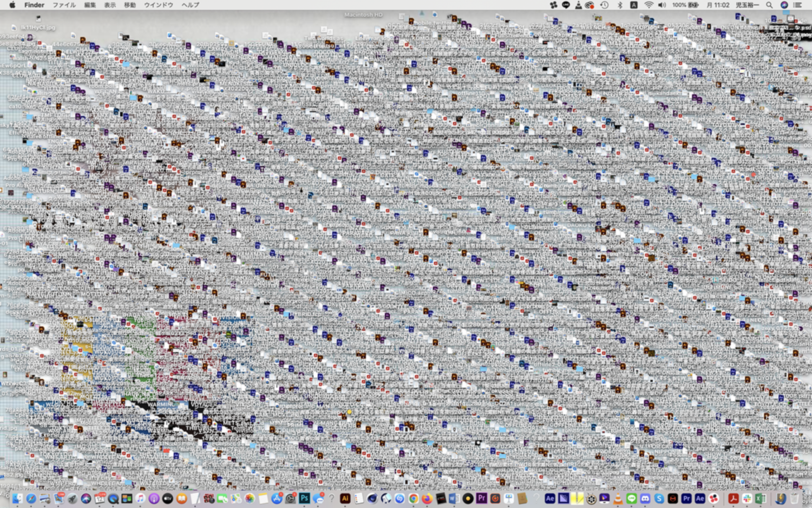Launch Skype from the Dock
812x508 pixels.
pos(659,498)
